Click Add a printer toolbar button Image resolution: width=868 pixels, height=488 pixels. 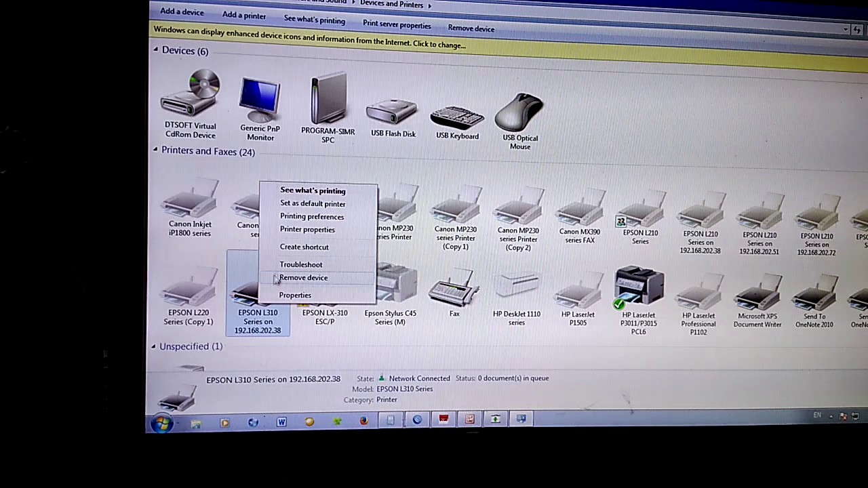click(244, 15)
